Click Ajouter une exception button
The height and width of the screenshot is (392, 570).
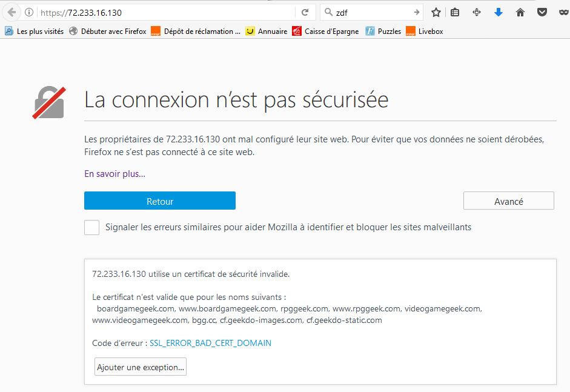[x=141, y=367]
